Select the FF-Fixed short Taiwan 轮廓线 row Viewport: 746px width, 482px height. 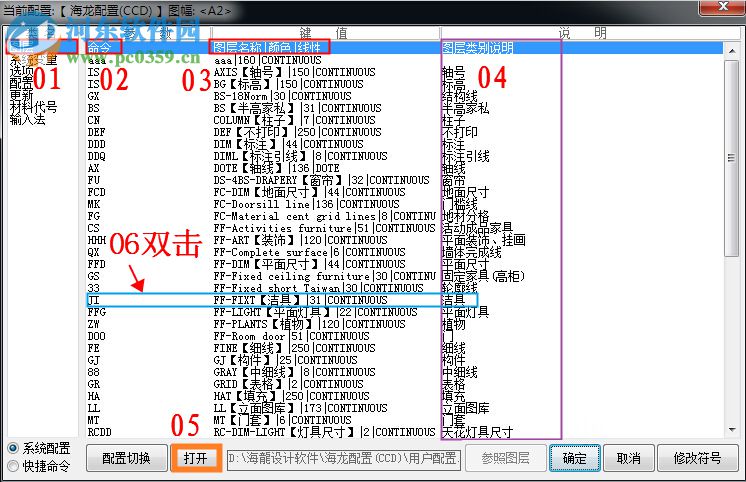pos(404,288)
